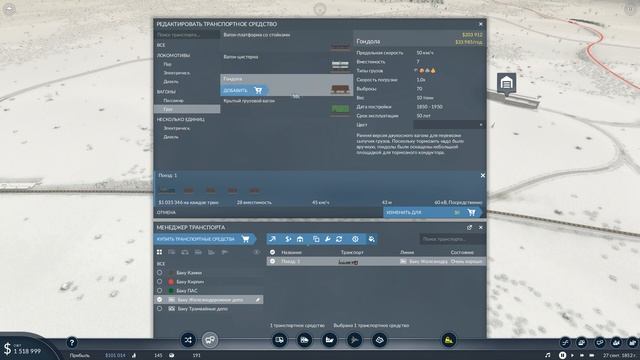
Task: Select Вагон-цистерна tank wagon entry
Action: click(x=287, y=62)
